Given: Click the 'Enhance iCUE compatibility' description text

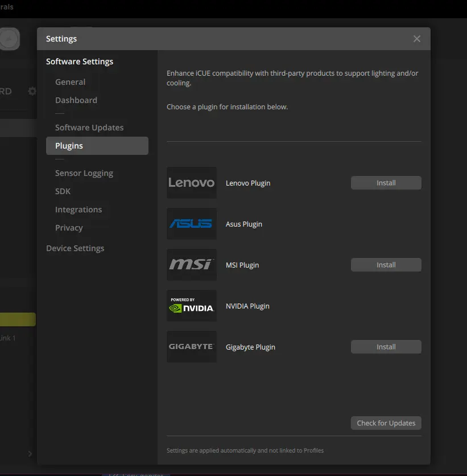Looking at the screenshot, I should (x=292, y=78).
